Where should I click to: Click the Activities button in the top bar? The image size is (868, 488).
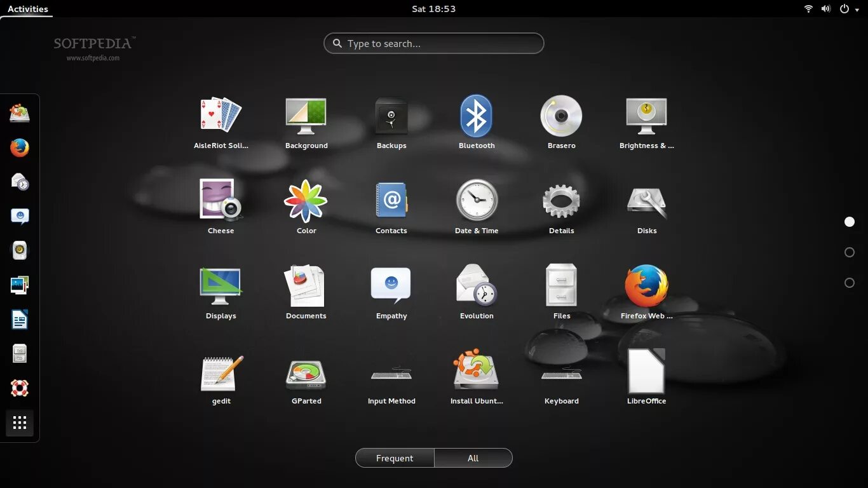(x=28, y=9)
